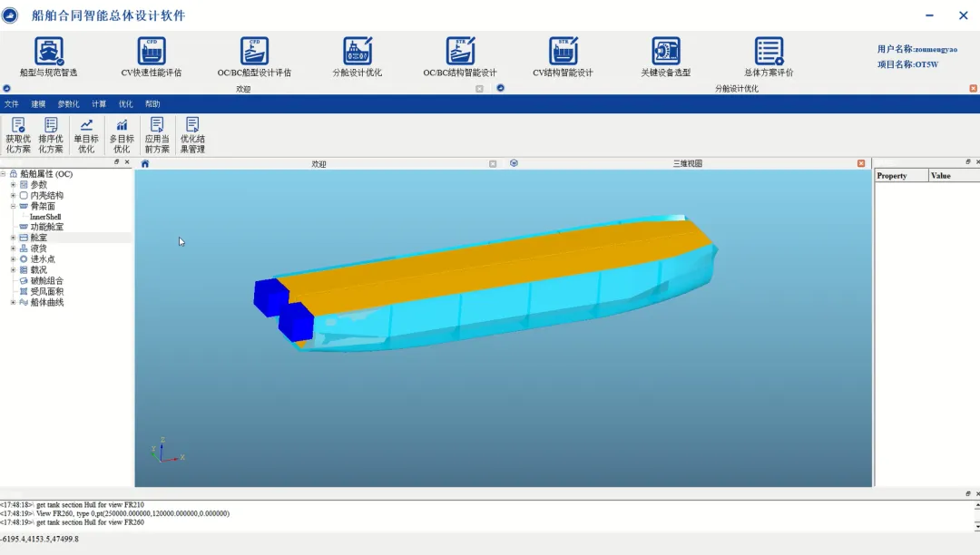Open 总体方案评价 module

(x=769, y=57)
